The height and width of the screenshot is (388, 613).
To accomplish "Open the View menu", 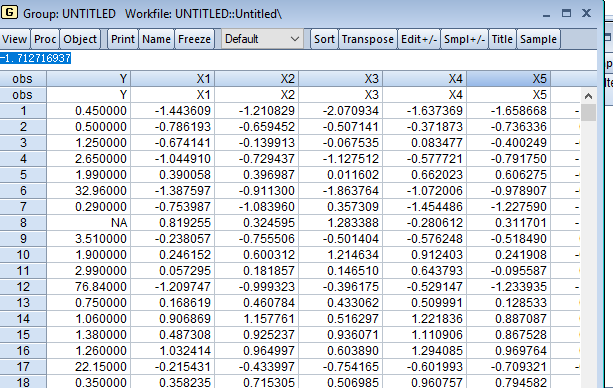I will (x=14, y=39).
